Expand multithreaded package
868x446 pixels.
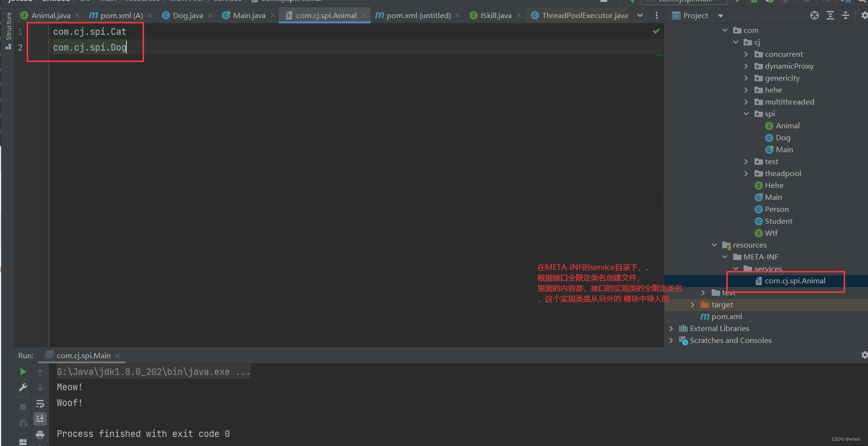[746, 102]
